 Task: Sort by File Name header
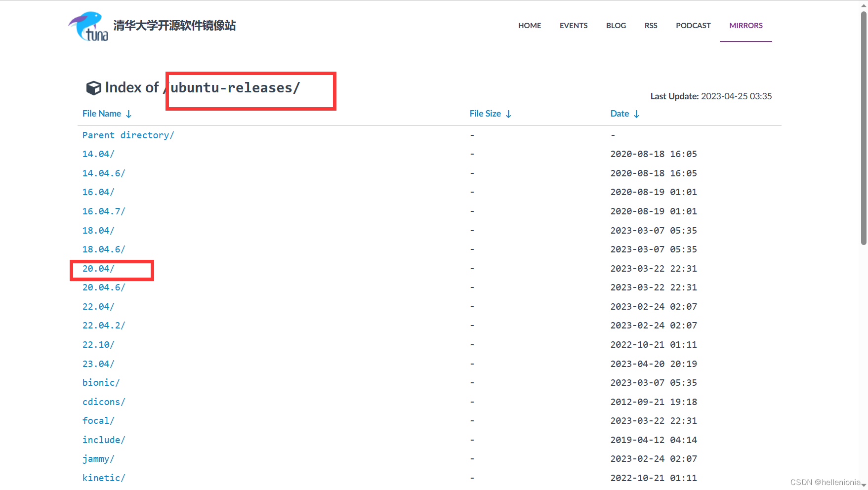(102, 114)
